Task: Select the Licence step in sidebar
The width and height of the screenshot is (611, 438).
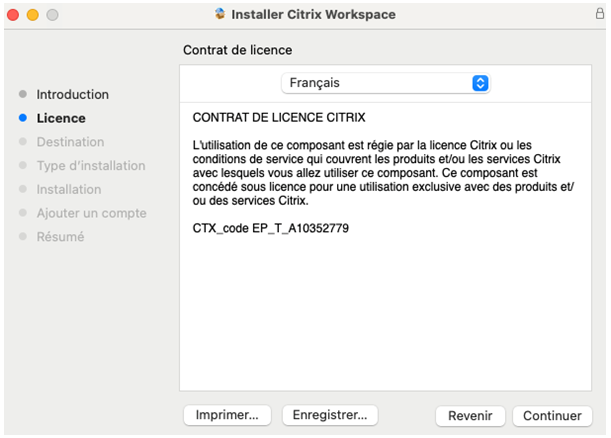Action: coord(61,118)
